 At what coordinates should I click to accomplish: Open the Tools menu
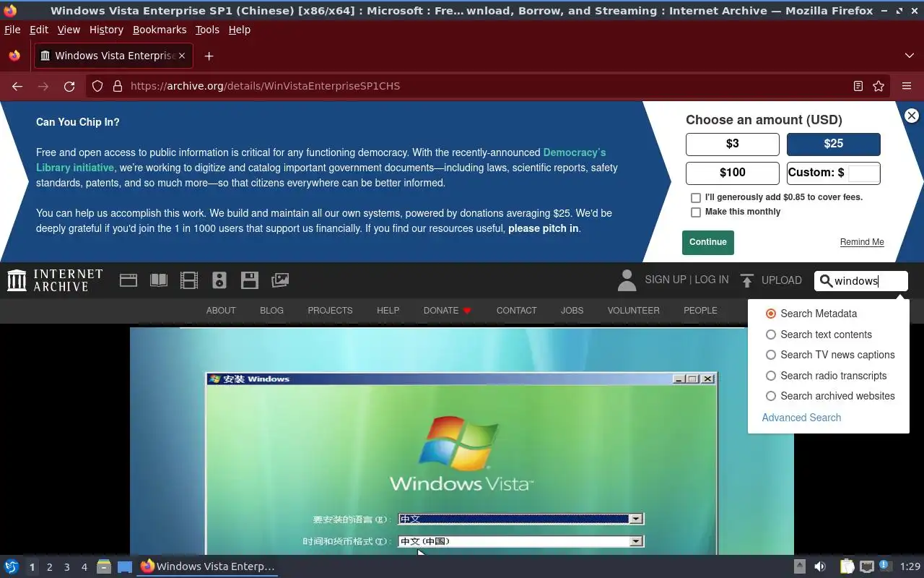tap(207, 30)
